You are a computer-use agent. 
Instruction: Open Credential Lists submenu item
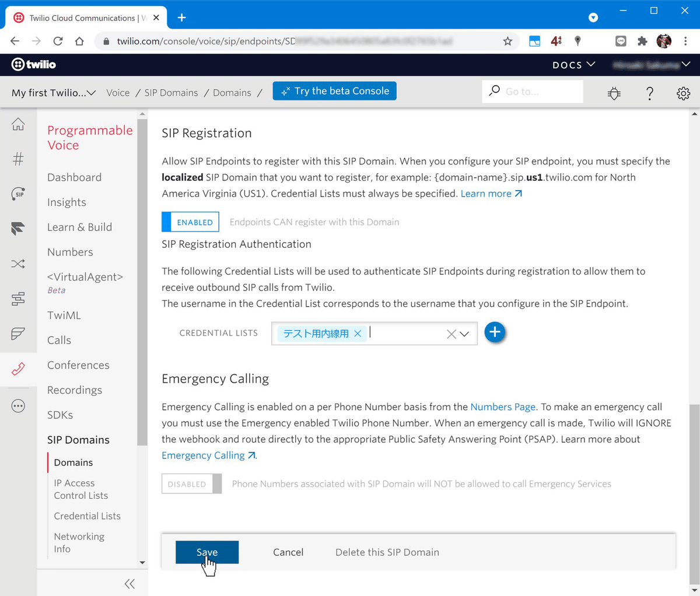87,516
